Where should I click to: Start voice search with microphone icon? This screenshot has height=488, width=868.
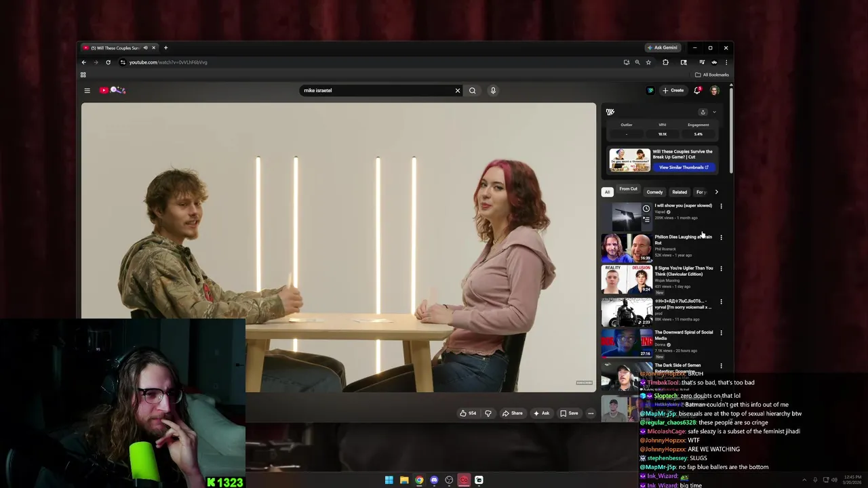(x=493, y=90)
